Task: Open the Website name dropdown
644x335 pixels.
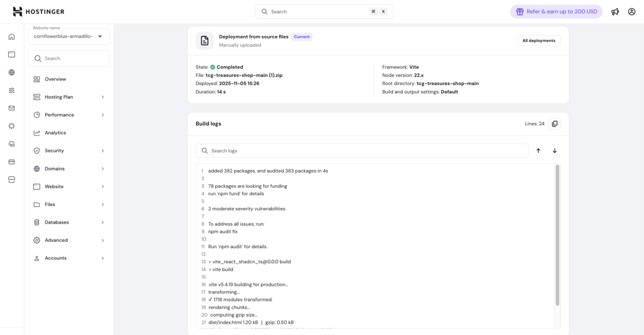Action: tap(69, 37)
